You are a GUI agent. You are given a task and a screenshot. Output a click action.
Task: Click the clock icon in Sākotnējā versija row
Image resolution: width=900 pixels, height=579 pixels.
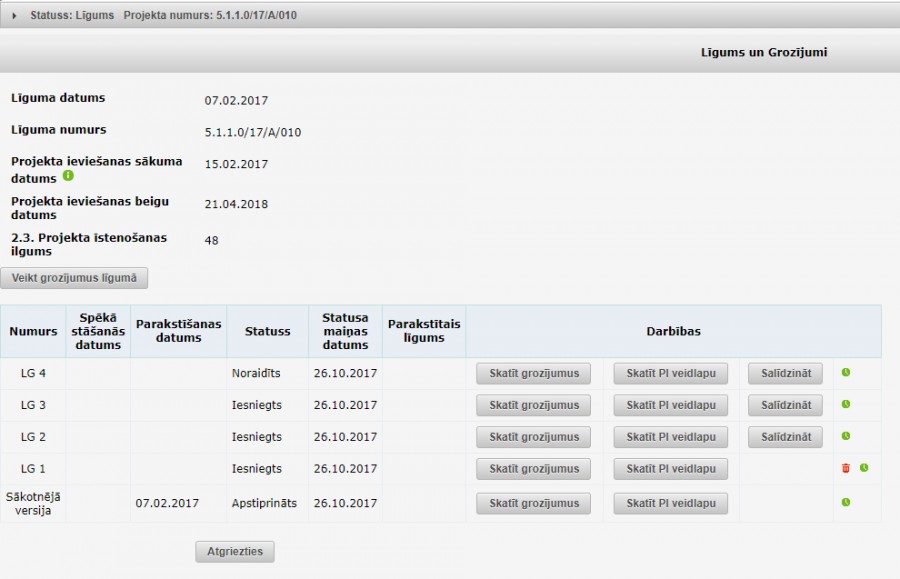[x=845, y=502]
